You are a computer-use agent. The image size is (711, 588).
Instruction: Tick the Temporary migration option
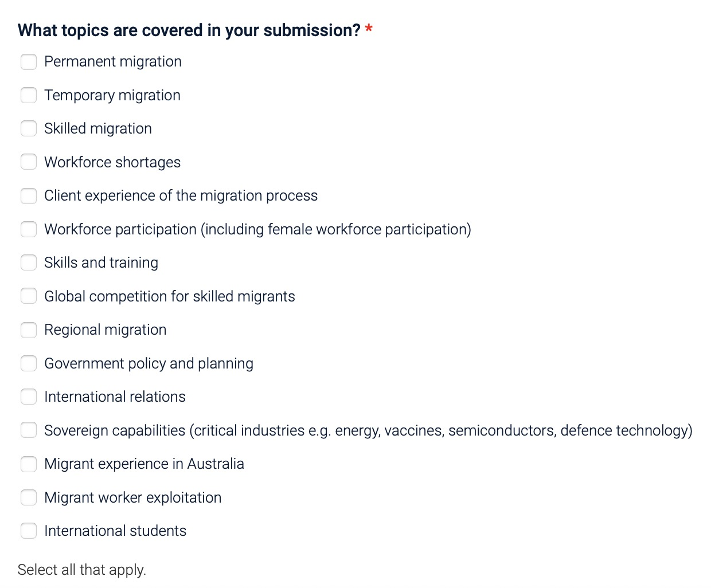pyautogui.click(x=29, y=95)
